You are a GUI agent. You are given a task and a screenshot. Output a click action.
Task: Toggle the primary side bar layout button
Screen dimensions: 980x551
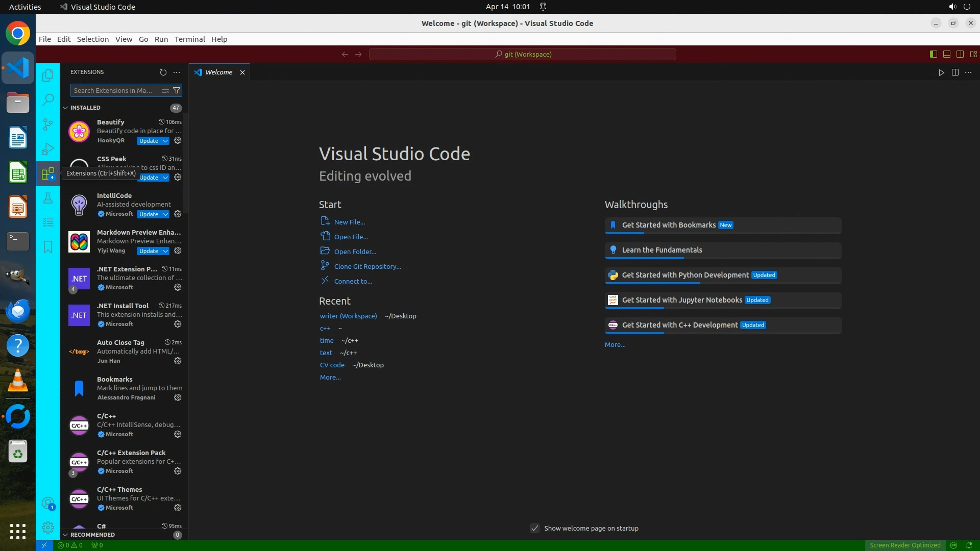pyautogui.click(x=933, y=54)
